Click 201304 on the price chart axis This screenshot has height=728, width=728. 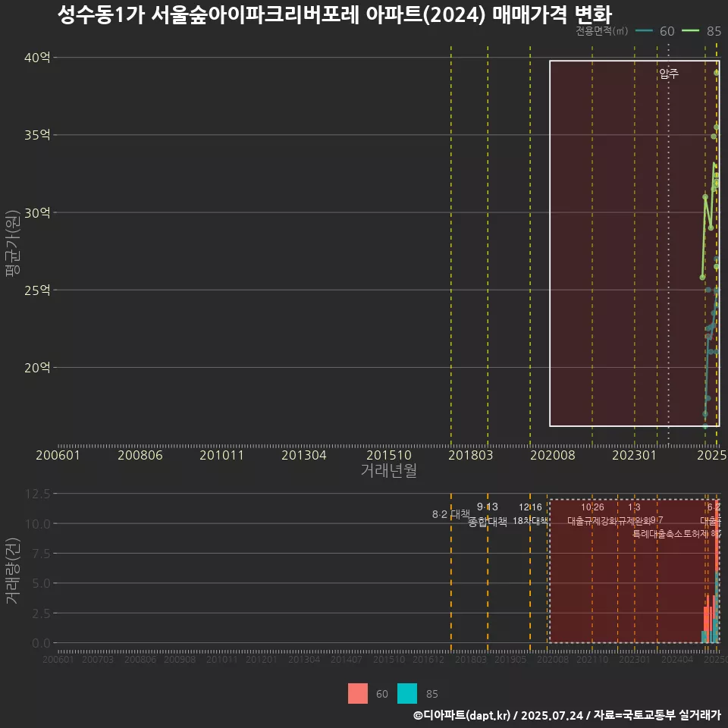click(x=303, y=455)
